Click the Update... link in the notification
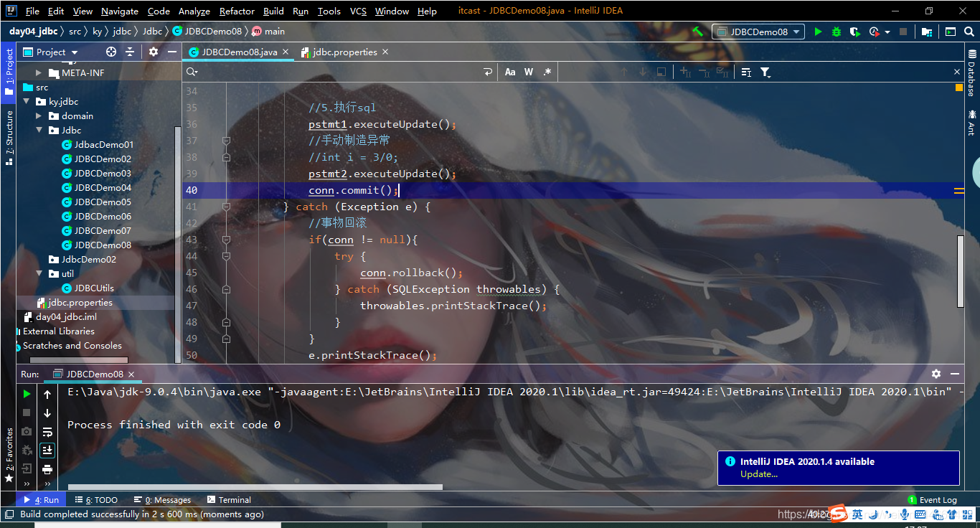980x528 pixels. pos(759,474)
